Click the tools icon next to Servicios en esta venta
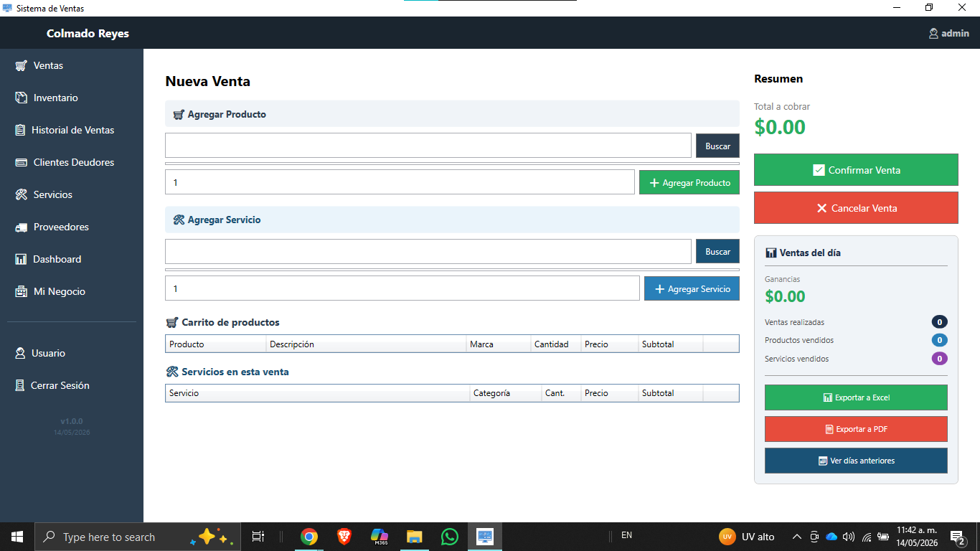The image size is (980, 551). [172, 372]
